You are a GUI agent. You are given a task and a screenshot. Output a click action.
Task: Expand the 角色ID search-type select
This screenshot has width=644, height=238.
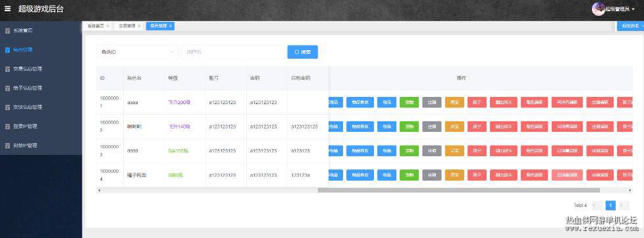137,52
